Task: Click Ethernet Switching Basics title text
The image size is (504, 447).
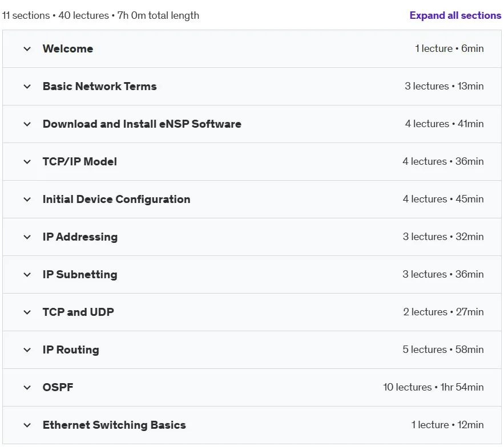Action: pyautogui.click(x=114, y=425)
